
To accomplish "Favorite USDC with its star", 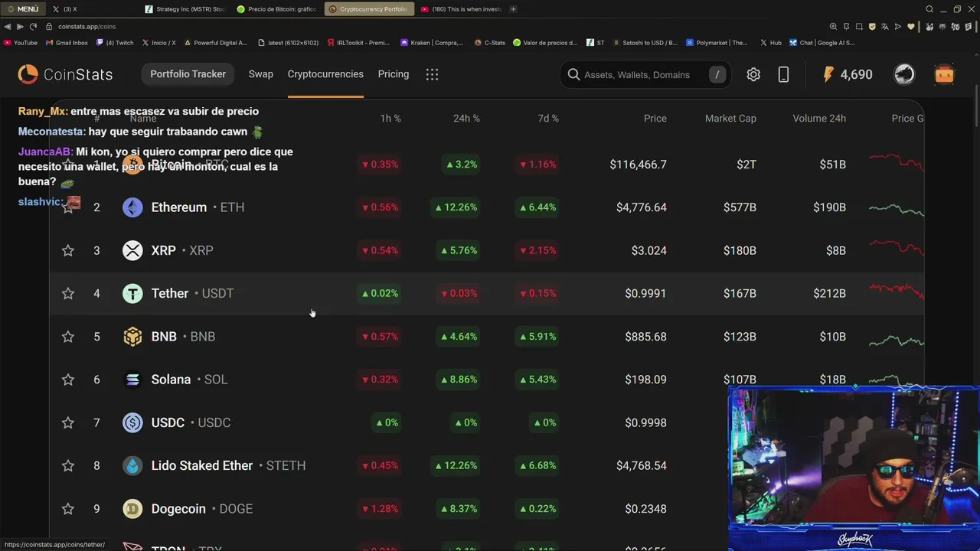I will (x=68, y=422).
